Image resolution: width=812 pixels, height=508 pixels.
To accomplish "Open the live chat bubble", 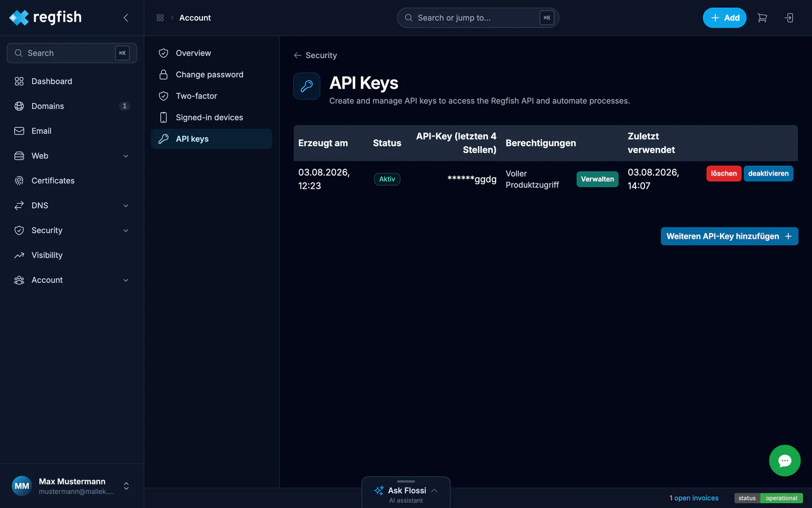I will pyautogui.click(x=785, y=461).
